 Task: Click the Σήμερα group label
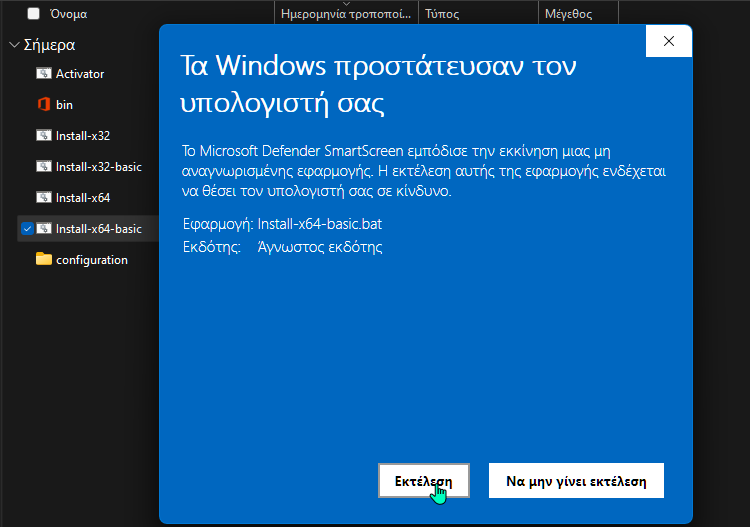(49, 45)
